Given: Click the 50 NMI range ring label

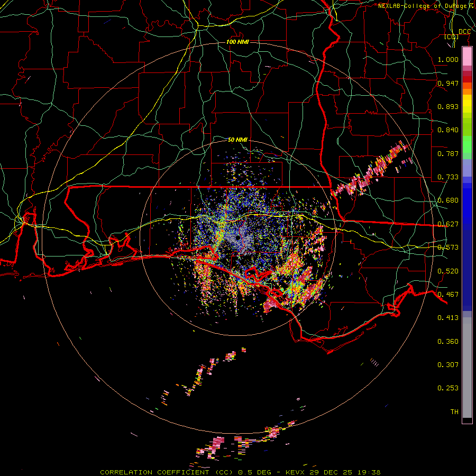Looking at the screenshot, I should point(237,140).
